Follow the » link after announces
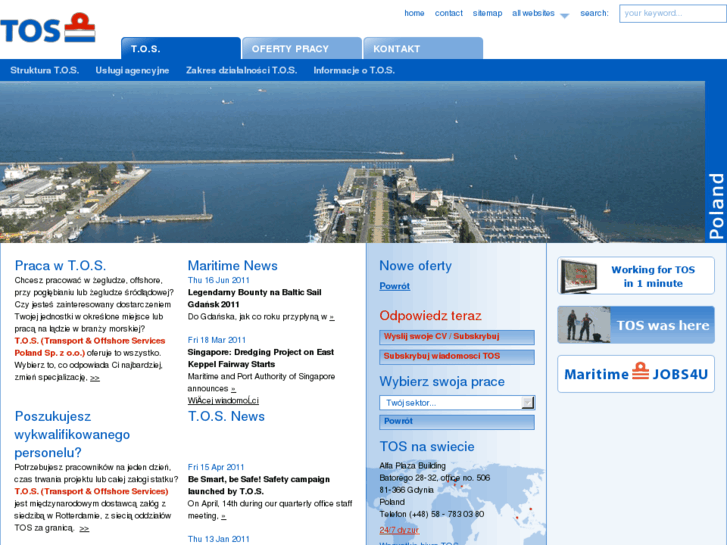 pos(233,389)
